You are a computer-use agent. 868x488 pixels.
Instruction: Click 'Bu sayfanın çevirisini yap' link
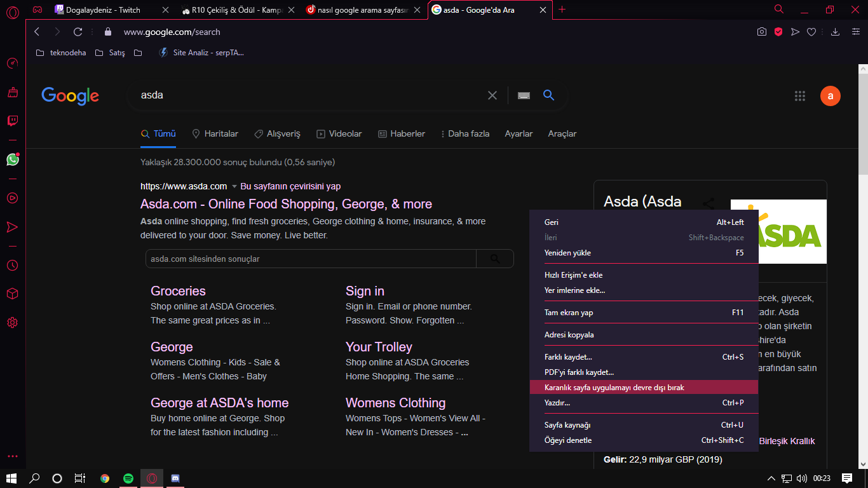[x=290, y=187]
